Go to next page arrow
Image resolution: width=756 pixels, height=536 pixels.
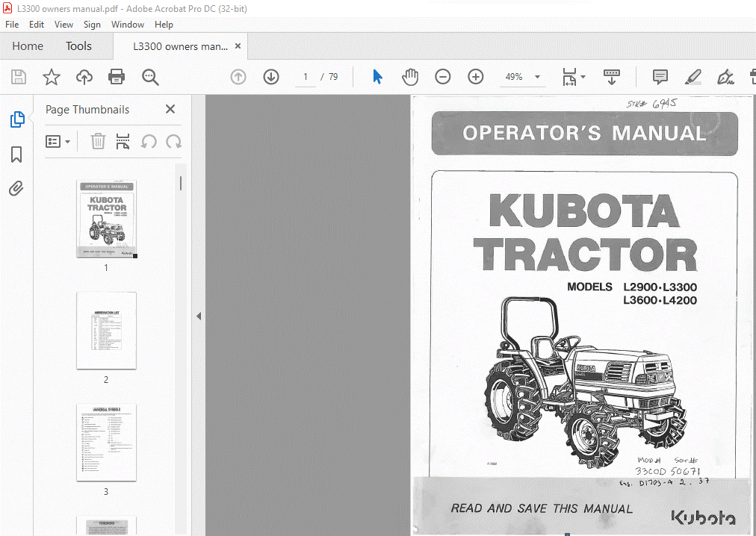(271, 77)
